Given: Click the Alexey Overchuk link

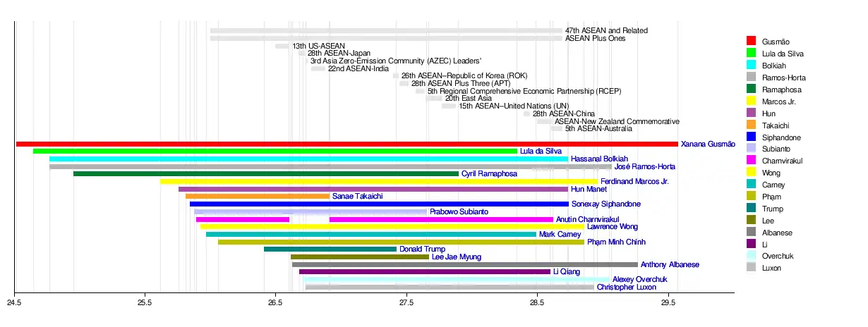Looking at the screenshot, I should [x=639, y=279].
